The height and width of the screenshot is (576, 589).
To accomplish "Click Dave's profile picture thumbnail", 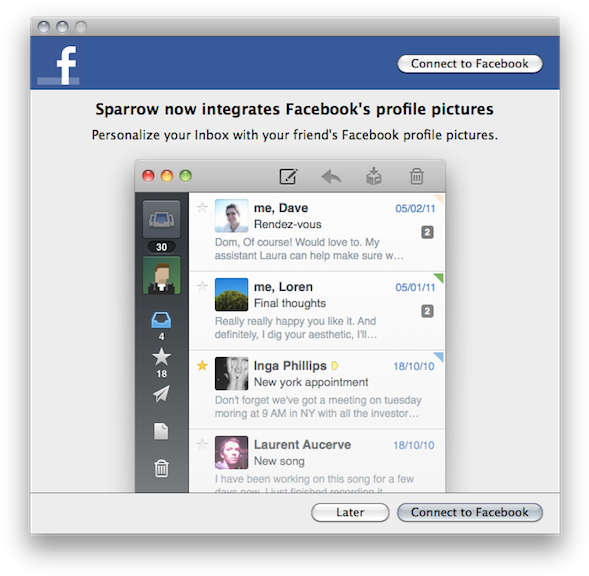I will (231, 216).
